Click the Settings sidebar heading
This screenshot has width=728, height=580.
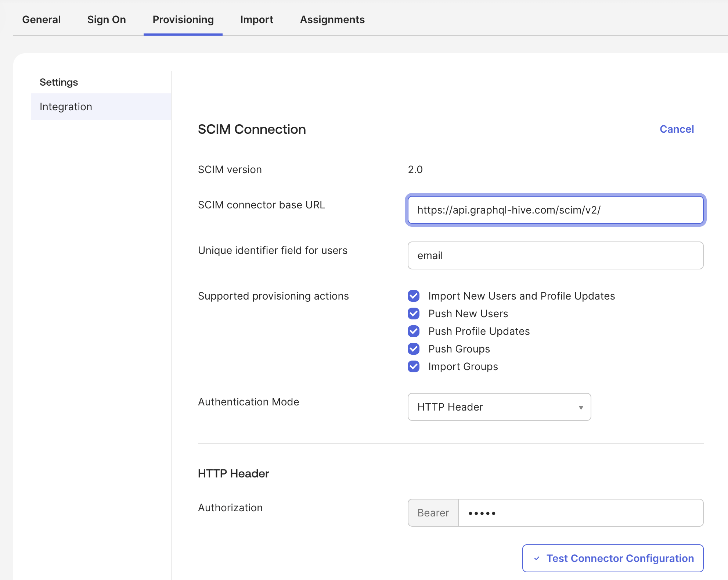(59, 82)
